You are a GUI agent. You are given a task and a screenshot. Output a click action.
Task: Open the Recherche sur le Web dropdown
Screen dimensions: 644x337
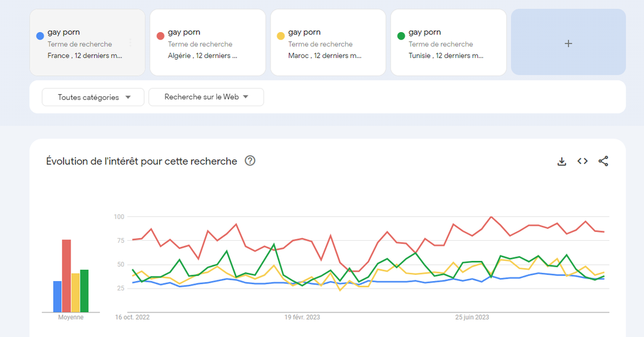tap(206, 97)
